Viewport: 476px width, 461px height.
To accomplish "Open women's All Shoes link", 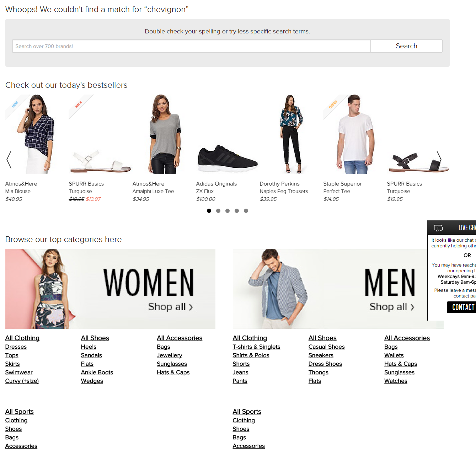I will click(x=95, y=338).
